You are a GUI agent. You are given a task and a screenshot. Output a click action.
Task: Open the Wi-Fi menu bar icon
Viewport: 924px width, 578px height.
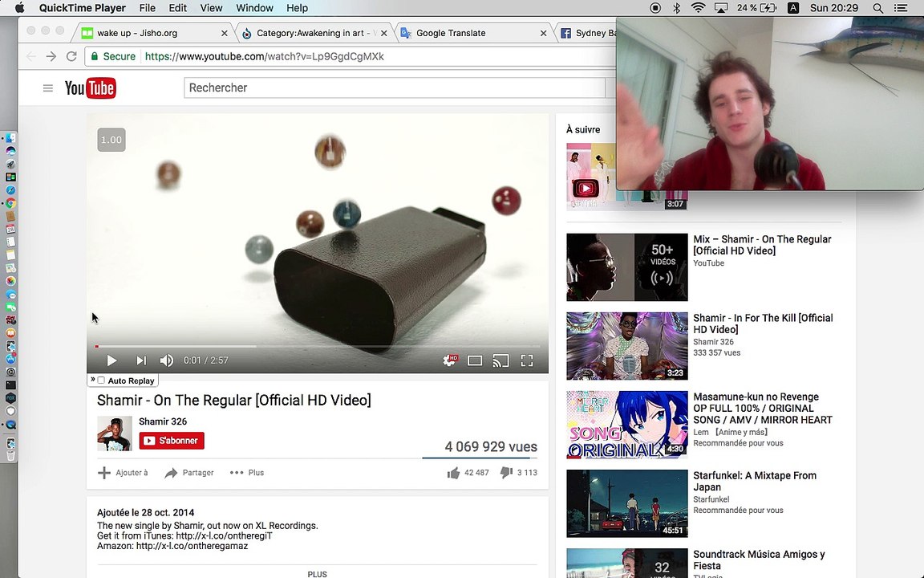699,8
